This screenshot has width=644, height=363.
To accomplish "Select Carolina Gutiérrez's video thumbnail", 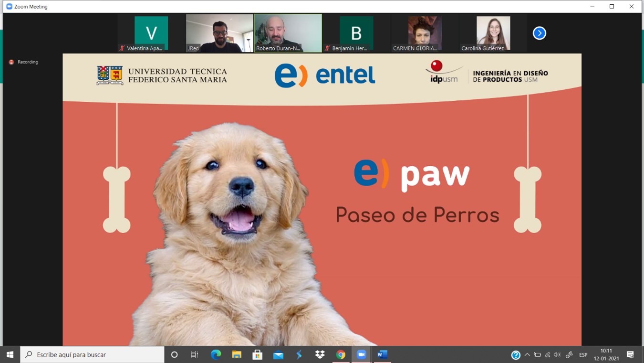I will (x=493, y=33).
